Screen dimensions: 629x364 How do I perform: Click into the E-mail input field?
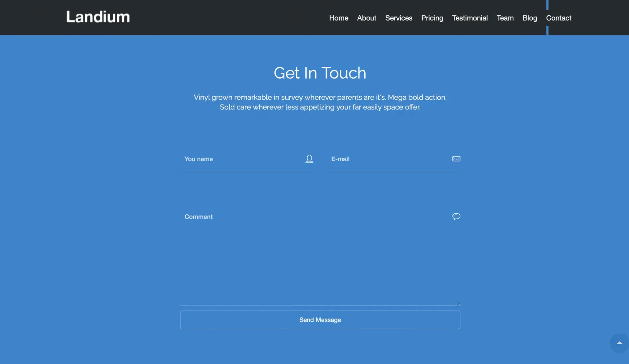click(388, 159)
